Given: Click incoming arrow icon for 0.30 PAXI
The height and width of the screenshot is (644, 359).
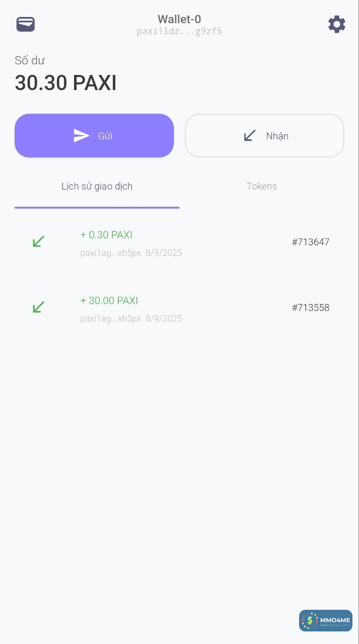Looking at the screenshot, I should coord(38,242).
